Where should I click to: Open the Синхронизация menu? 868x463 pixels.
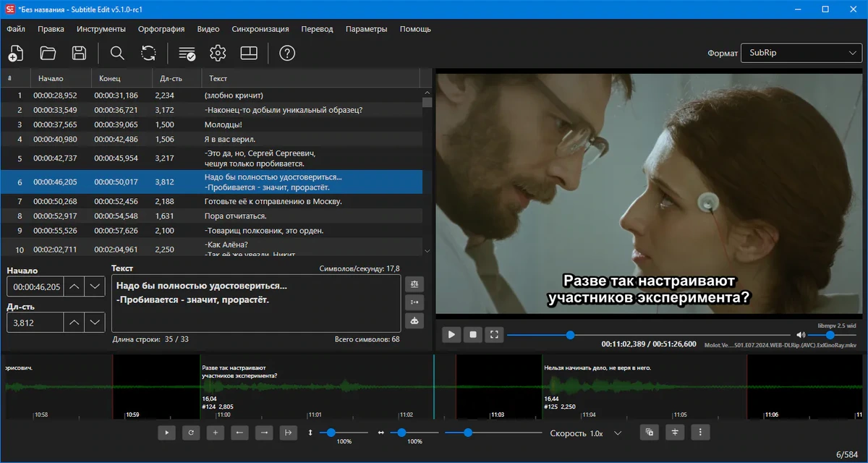click(x=260, y=29)
